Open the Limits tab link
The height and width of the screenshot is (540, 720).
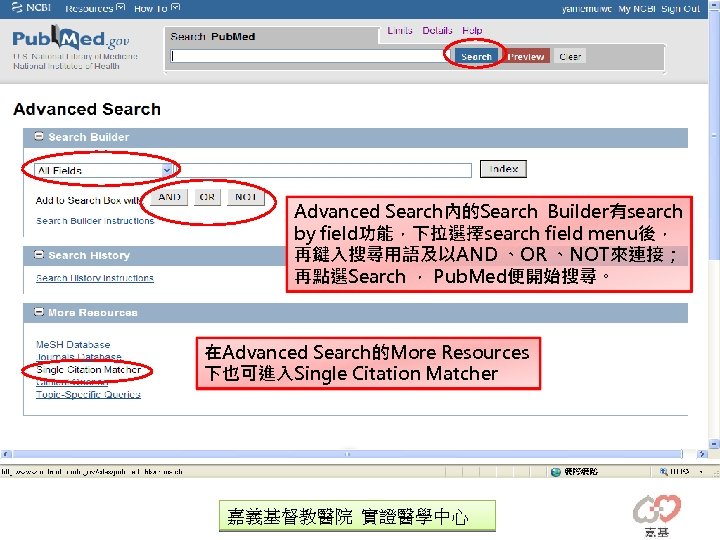click(x=399, y=30)
